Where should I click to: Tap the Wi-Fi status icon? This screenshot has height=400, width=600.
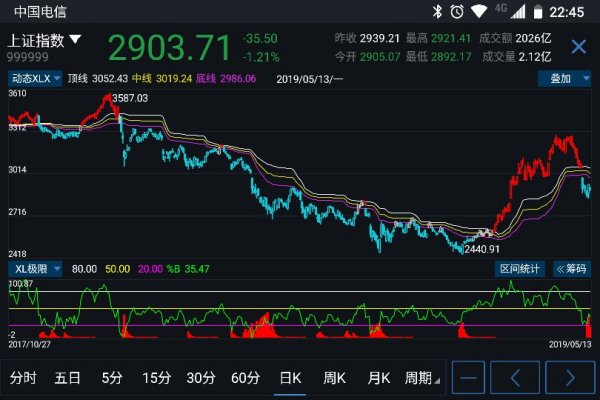[x=478, y=11]
